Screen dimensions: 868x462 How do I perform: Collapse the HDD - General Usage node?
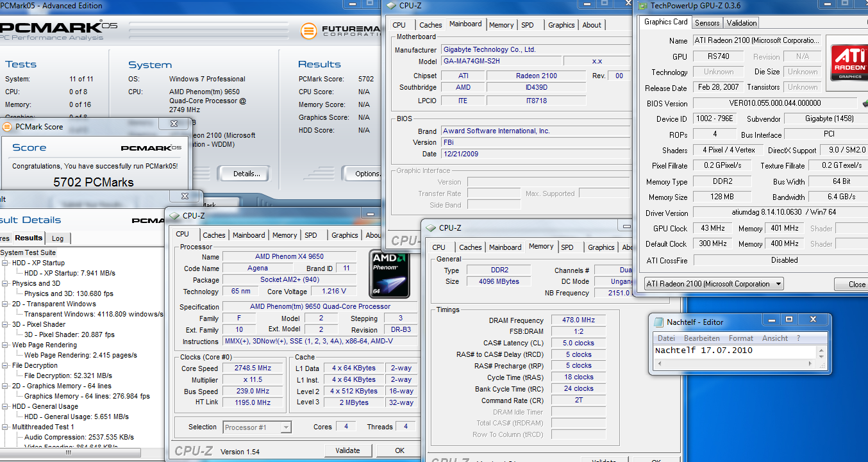coord(6,406)
